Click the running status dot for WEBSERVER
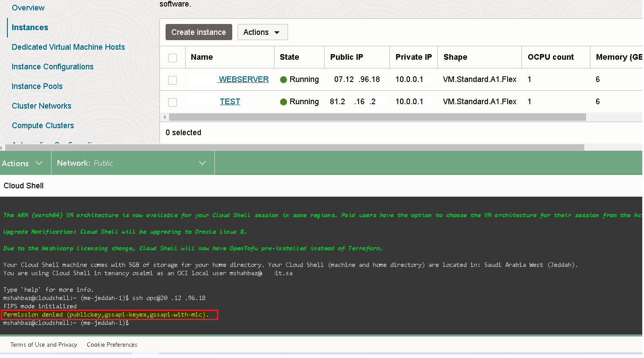The height and width of the screenshot is (358, 644). coord(283,80)
